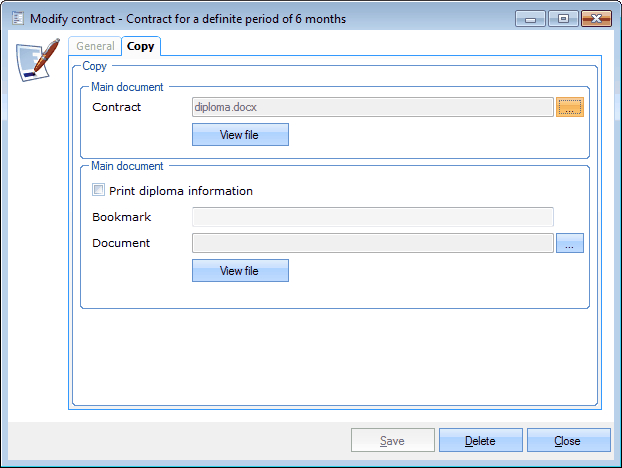Select the Copy tab
This screenshot has height=468, width=622.
pyautogui.click(x=141, y=46)
